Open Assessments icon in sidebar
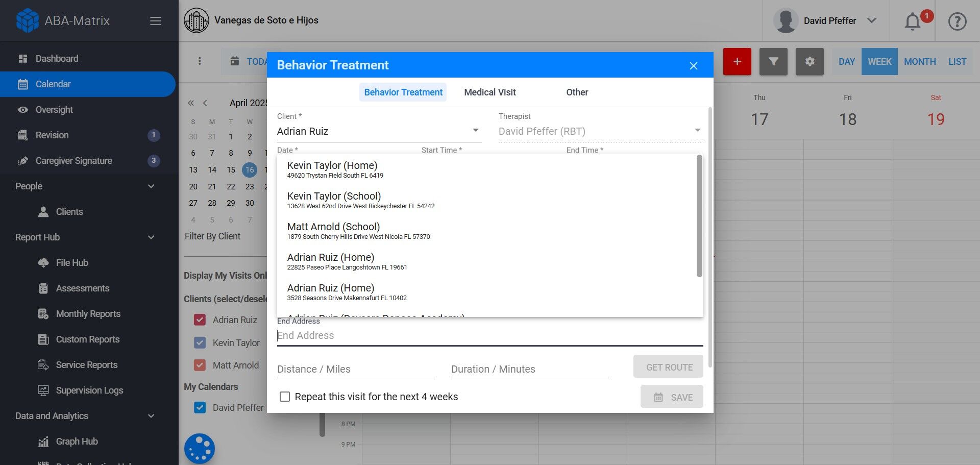 pyautogui.click(x=43, y=288)
